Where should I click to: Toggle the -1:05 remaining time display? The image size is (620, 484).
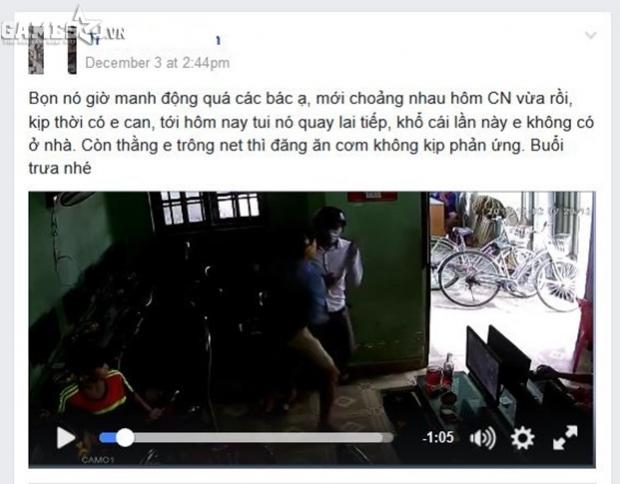(x=438, y=438)
